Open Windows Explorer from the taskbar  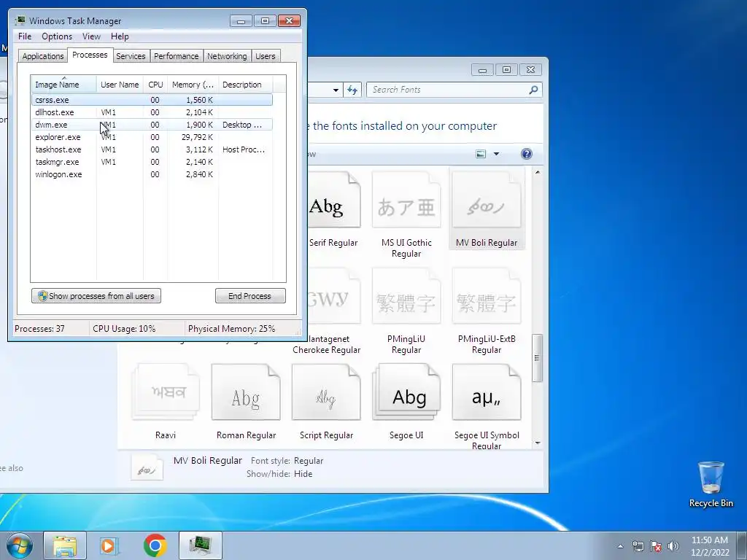(65, 545)
